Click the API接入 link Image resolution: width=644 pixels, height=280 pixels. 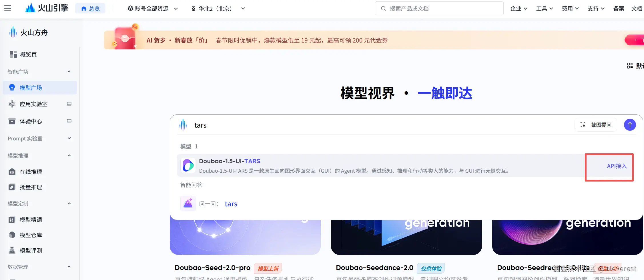coord(617,166)
